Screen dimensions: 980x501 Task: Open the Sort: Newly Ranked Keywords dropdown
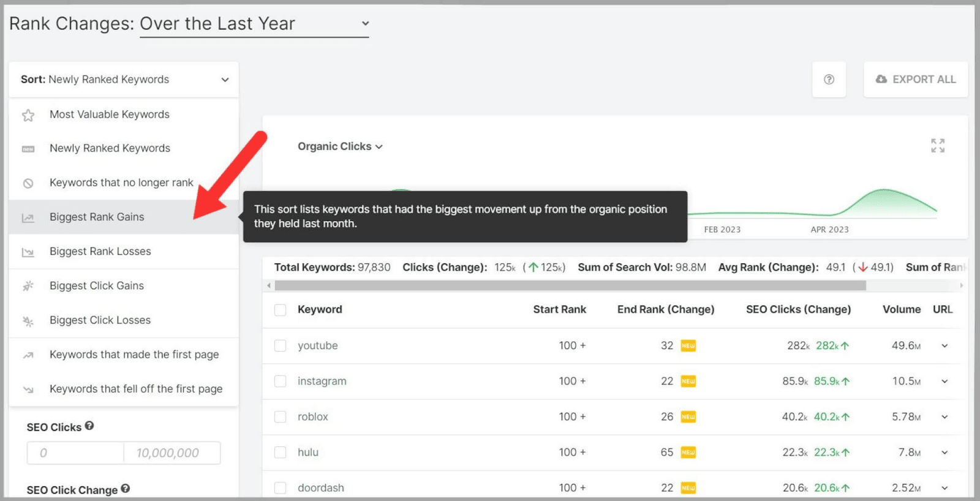point(124,80)
